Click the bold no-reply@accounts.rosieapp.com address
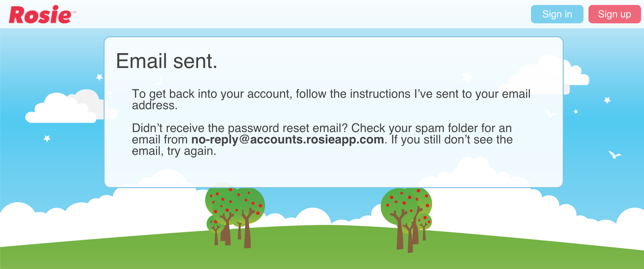Image resolution: width=644 pixels, height=269 pixels. click(x=288, y=140)
